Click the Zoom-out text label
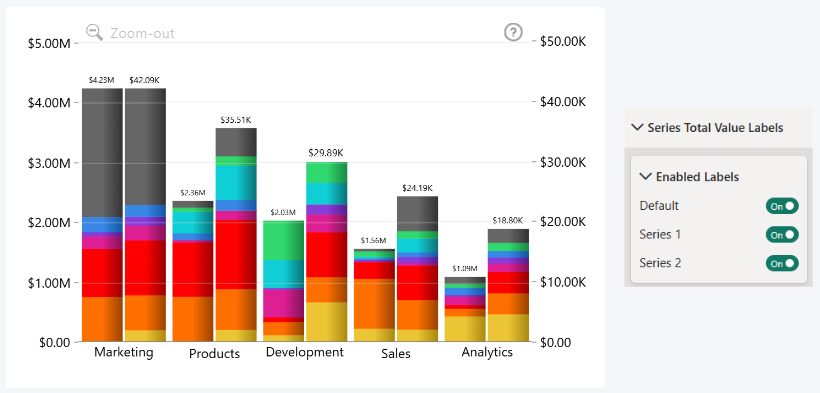Viewport: 820px width, 393px height. tap(142, 33)
